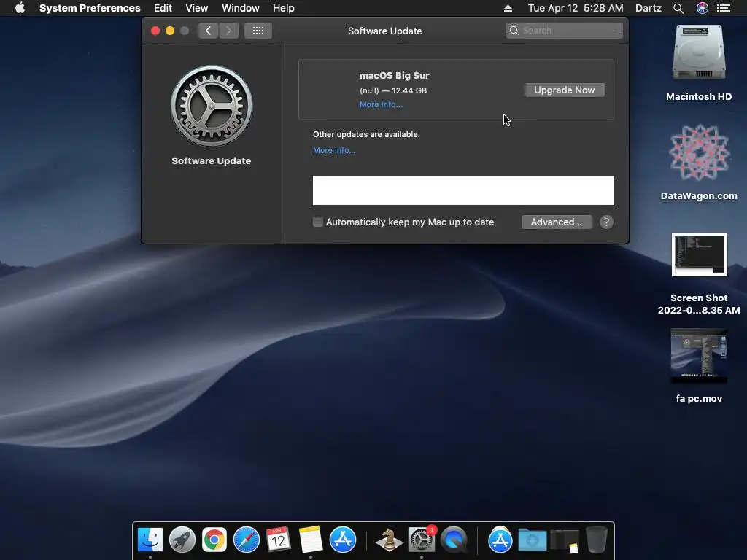Go forward with the right chevron button

[x=228, y=31]
